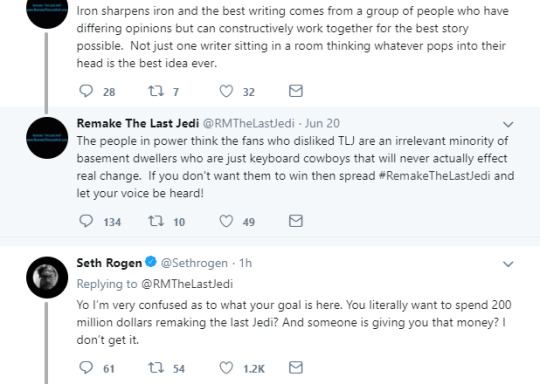Send Seth Rogen's tweet via direct message

coord(296,367)
